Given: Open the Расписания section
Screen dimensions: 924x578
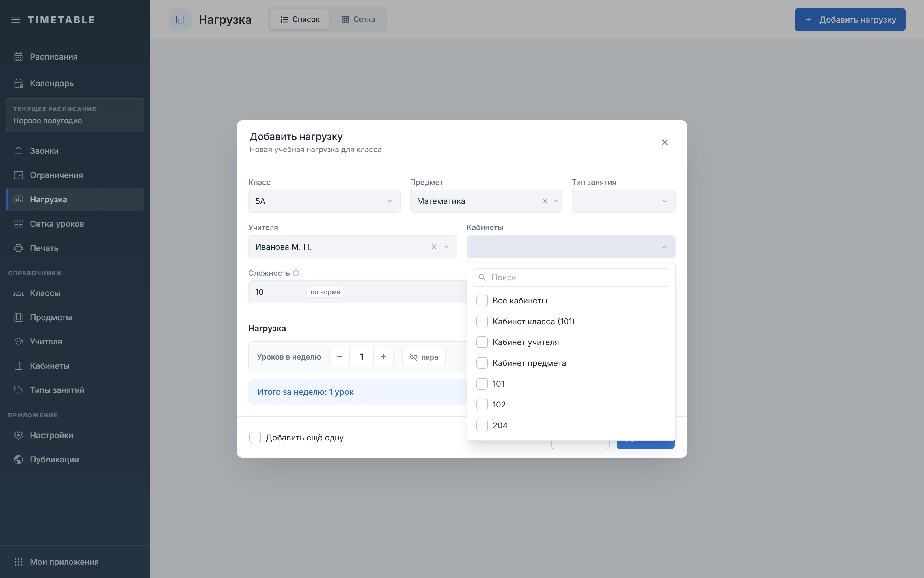Looking at the screenshot, I should click(75, 57).
